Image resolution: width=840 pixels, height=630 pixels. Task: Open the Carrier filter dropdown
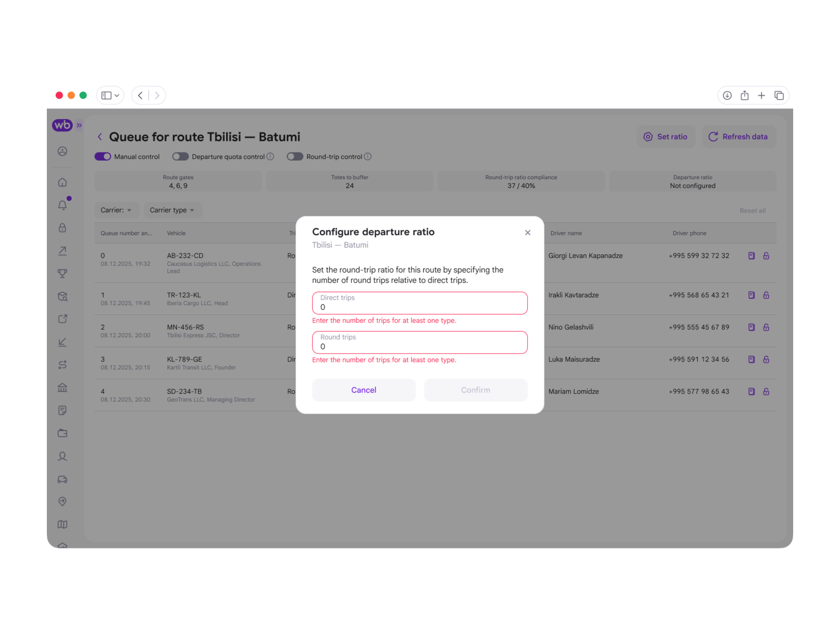point(116,210)
